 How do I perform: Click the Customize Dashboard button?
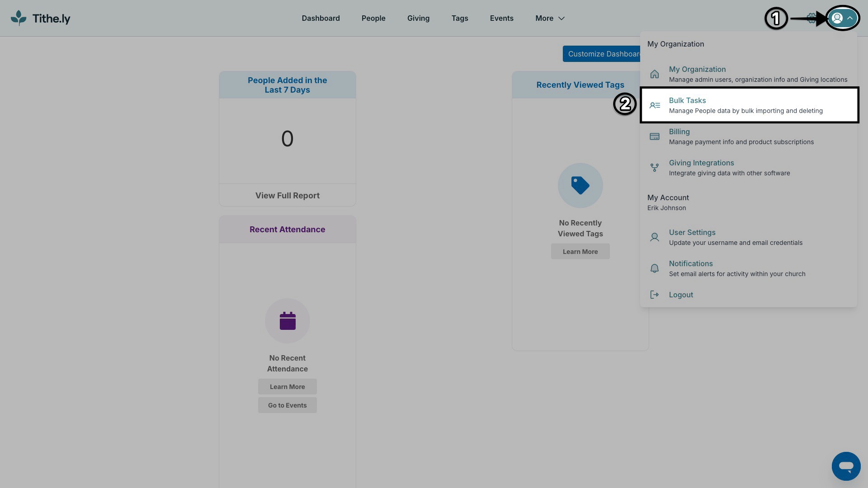[602, 54]
